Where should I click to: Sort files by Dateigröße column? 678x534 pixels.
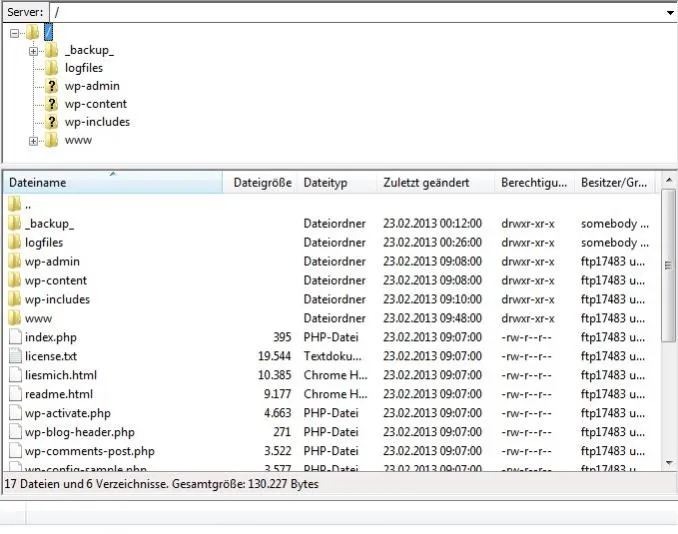(260, 182)
